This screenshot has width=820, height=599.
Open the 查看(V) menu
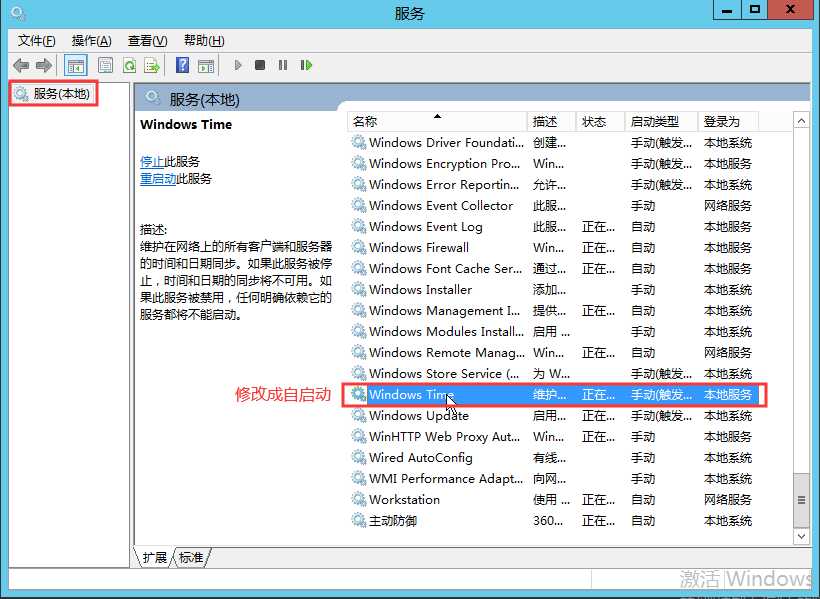[x=147, y=41]
